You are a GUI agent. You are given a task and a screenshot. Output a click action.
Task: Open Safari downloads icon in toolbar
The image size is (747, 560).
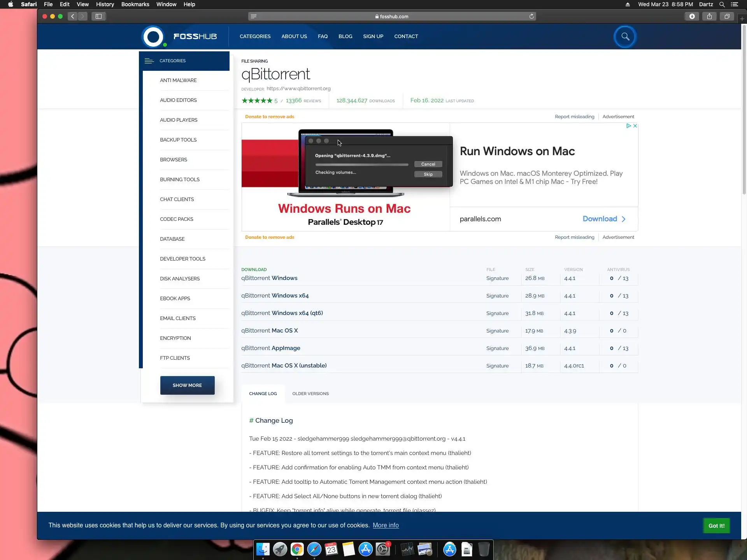coord(692,16)
